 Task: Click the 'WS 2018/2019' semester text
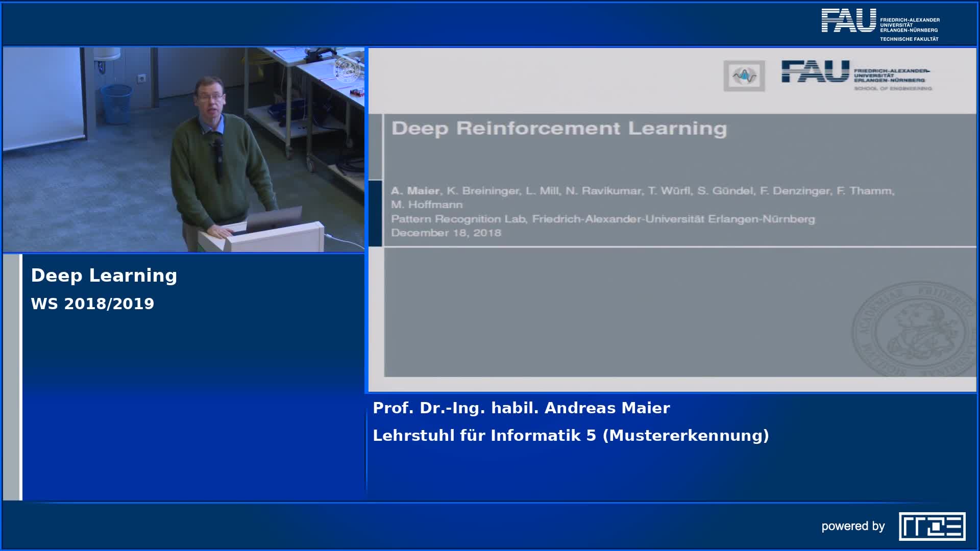click(x=92, y=304)
